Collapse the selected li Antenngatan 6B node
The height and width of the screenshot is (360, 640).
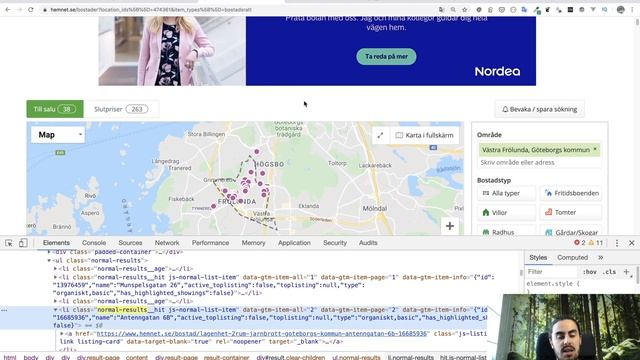click(56, 310)
